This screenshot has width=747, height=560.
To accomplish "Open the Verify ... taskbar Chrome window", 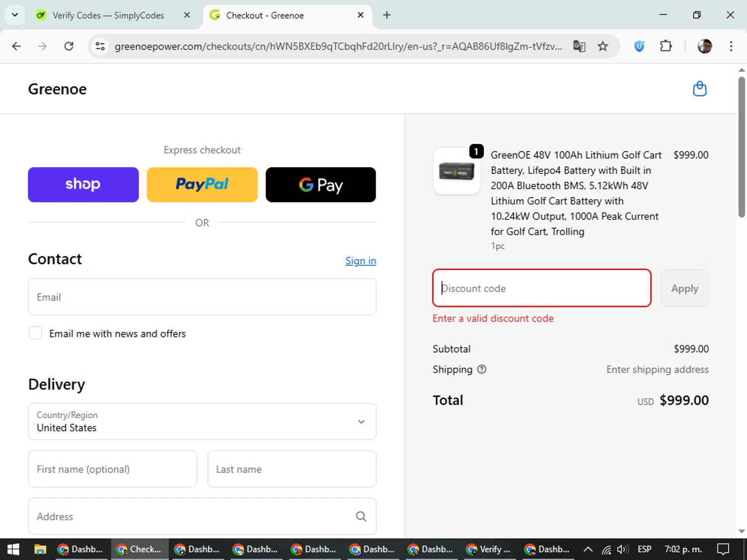I will pos(490,549).
